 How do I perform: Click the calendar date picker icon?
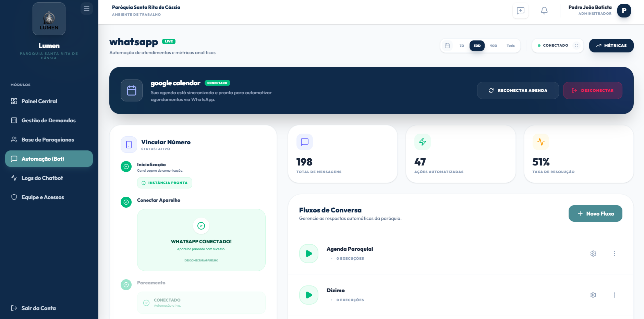[x=447, y=46]
